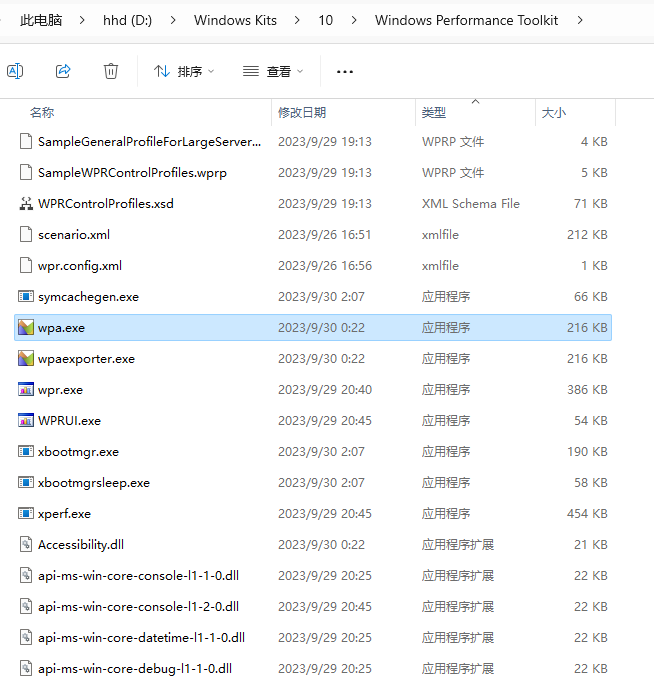Image resolution: width=654 pixels, height=688 pixels.
Task: Click the wpaexporter.exe application icon
Action: 26,358
